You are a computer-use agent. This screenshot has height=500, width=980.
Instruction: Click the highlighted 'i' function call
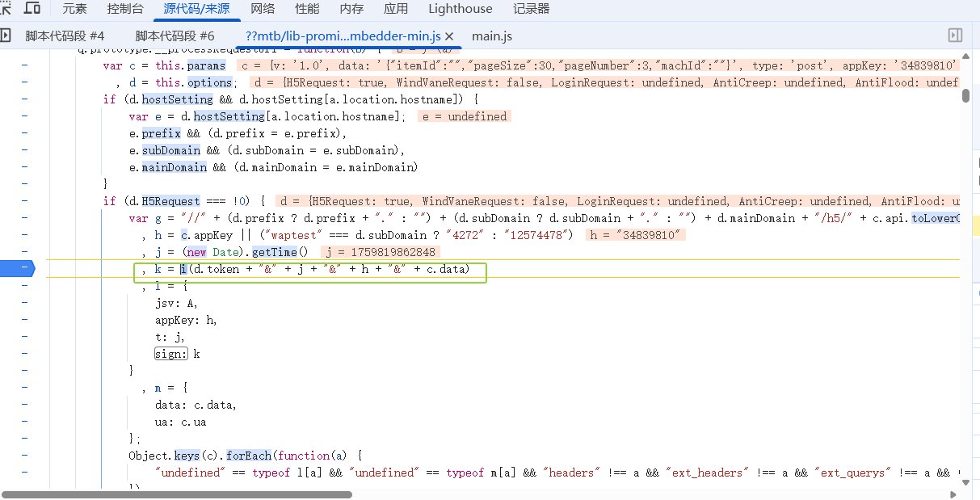pyautogui.click(x=183, y=269)
